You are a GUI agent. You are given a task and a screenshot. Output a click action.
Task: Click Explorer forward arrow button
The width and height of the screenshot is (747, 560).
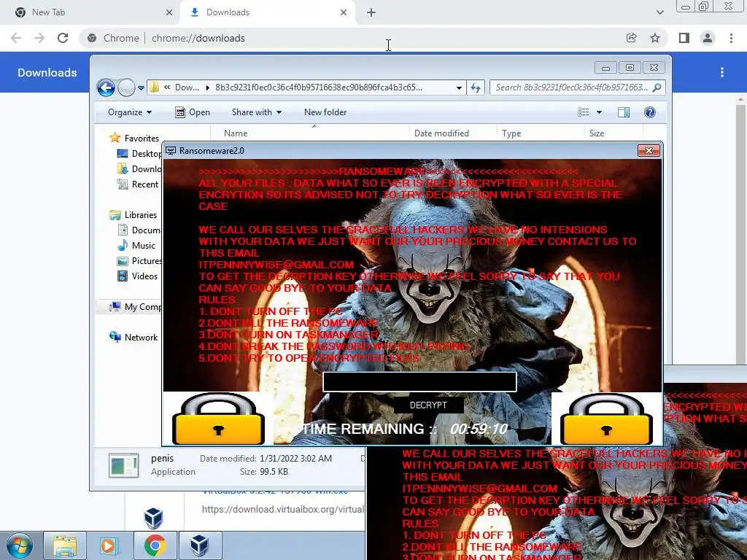pyautogui.click(x=126, y=87)
